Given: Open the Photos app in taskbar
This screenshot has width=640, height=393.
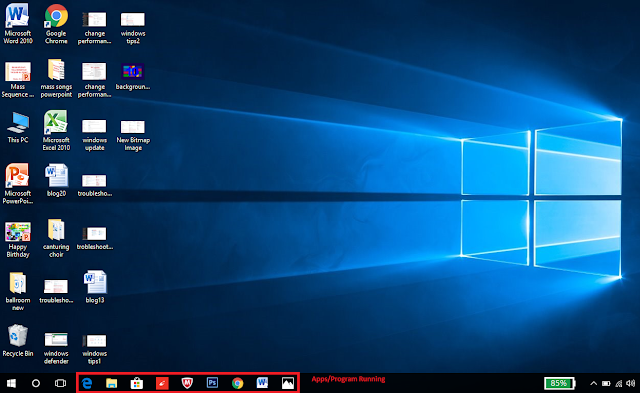Looking at the screenshot, I should click(x=288, y=383).
